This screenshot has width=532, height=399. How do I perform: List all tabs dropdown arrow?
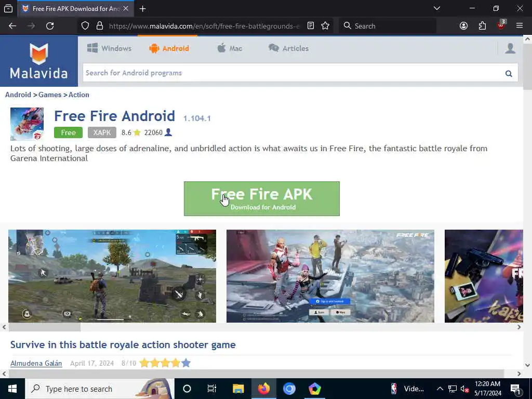(x=436, y=8)
